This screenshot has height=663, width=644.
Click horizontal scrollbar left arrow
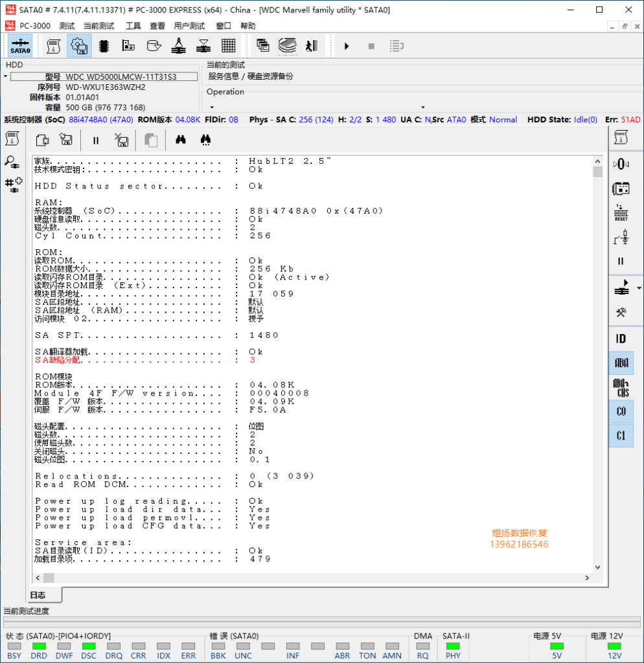tap(38, 578)
